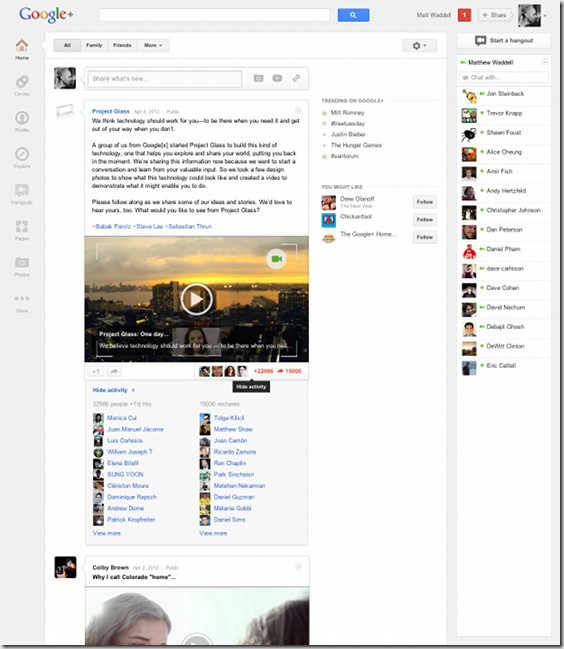The image size is (564, 649).
Task: Click the Google+ logo
Action: pos(46,15)
